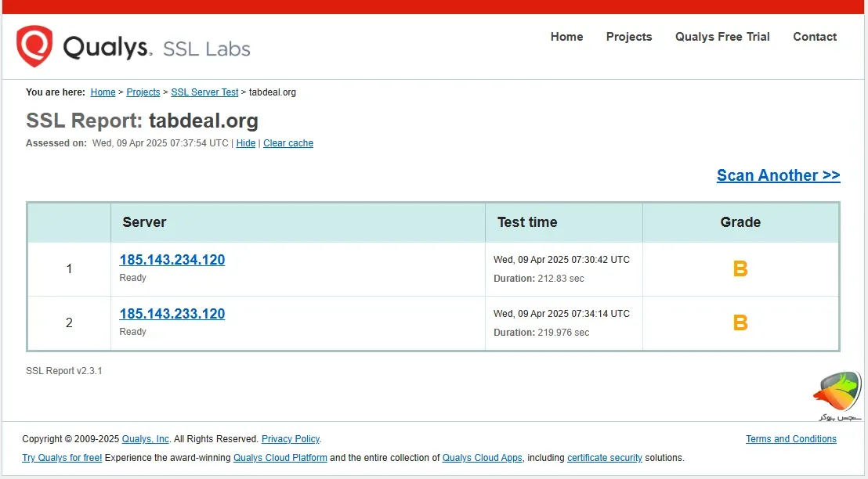This screenshot has height=479, width=868.
Task: Follow the SSL Server Test breadcrumb link
Action: pos(204,92)
